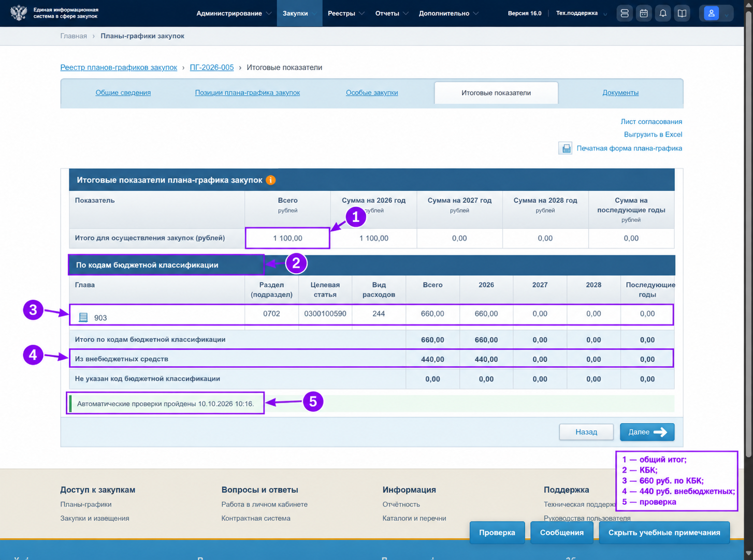The image size is (753, 560).
Task: Go to Главная in breadcrumb
Action: [74, 36]
